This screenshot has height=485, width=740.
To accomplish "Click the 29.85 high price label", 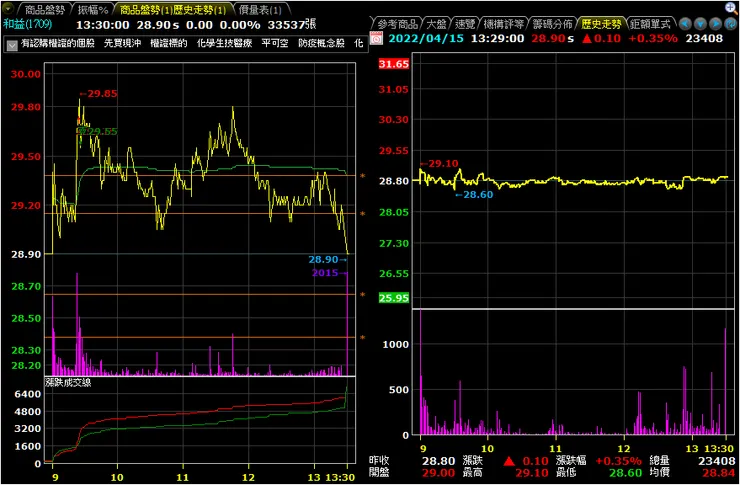I will [x=98, y=93].
